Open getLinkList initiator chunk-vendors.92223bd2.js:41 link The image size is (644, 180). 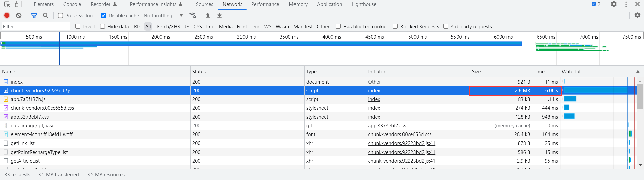click(401, 143)
